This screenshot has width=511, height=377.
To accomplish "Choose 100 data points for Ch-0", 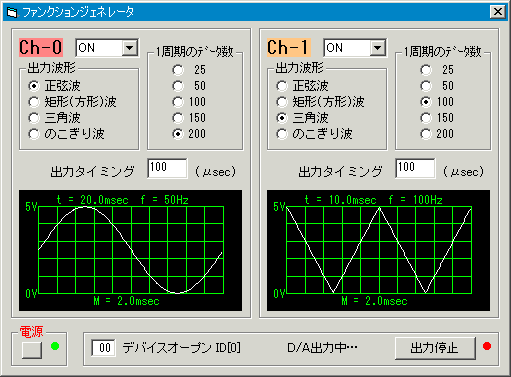I will pyautogui.click(x=189, y=102).
